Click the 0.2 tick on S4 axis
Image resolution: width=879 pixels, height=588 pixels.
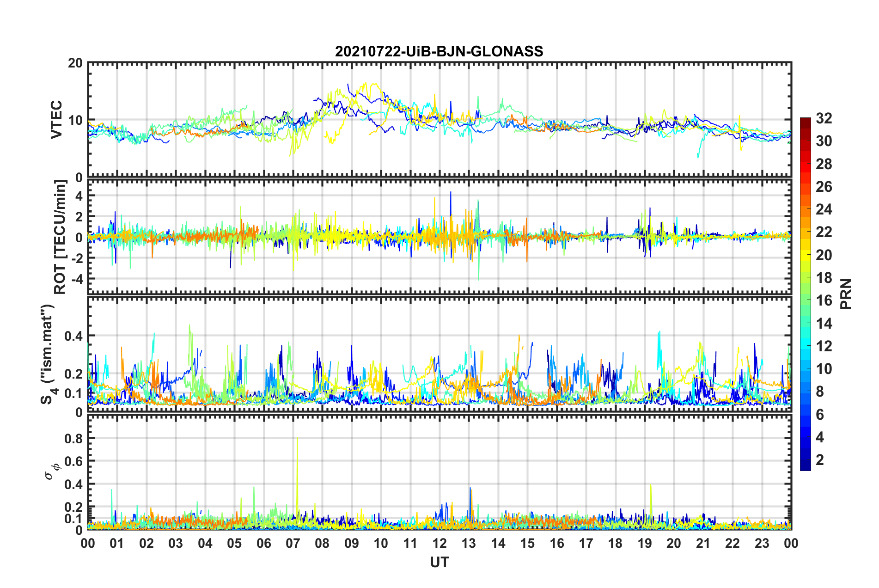pos(73,374)
